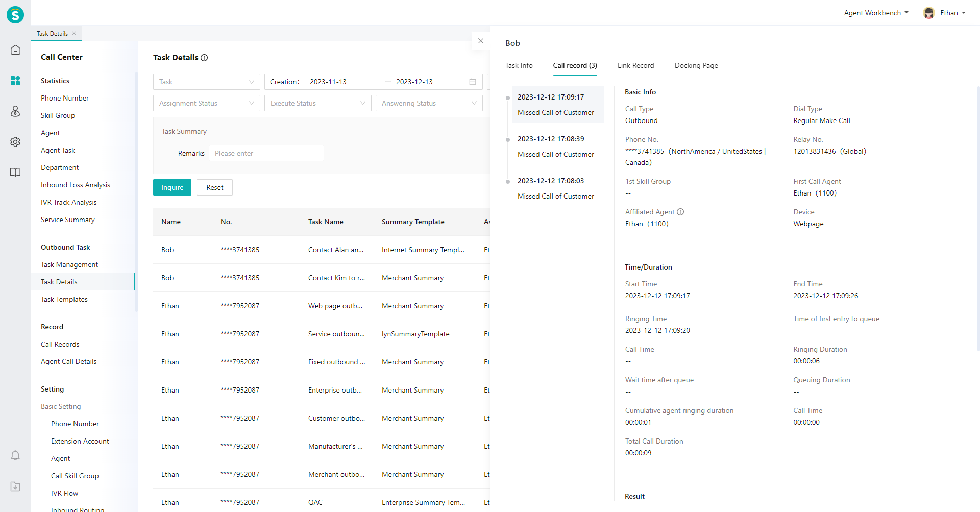Open the Task dropdown filter

click(x=207, y=82)
